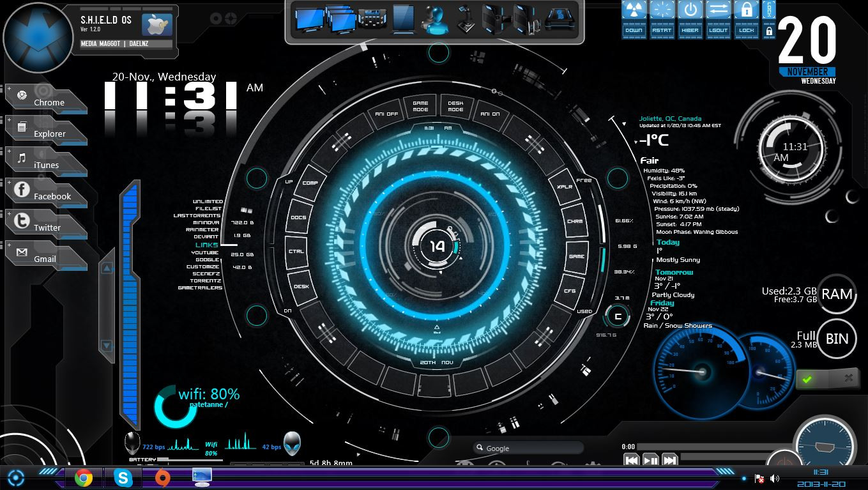Screen dimensions: 868x490
Task: Click the Facebook sidebar shortcut
Action: click(x=46, y=192)
